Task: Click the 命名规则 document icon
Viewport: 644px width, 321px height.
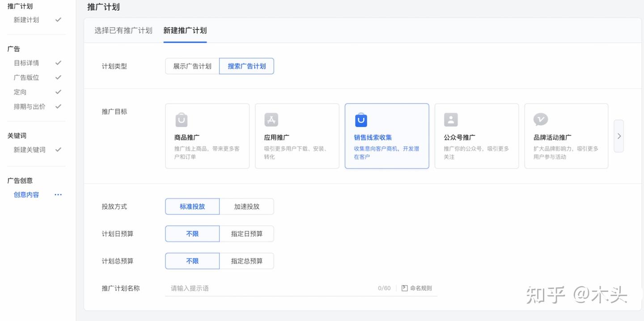Action: click(x=404, y=288)
